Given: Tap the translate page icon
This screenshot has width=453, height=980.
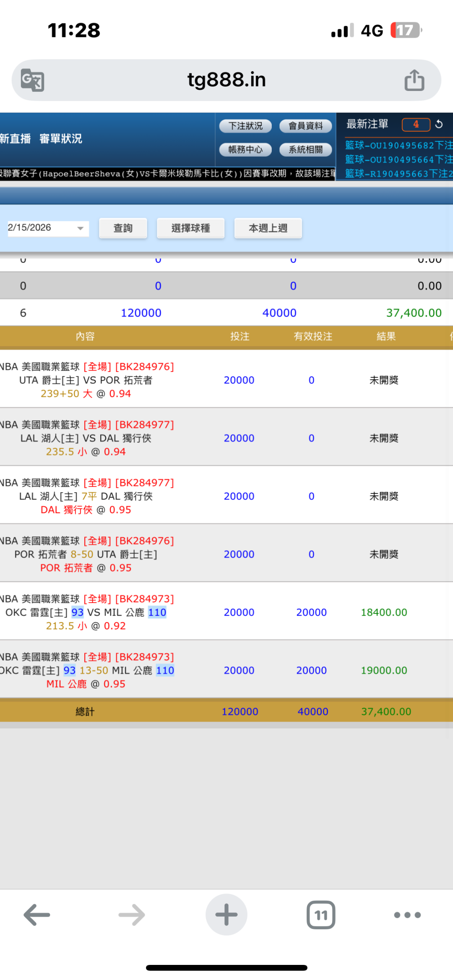Looking at the screenshot, I should [x=33, y=80].
